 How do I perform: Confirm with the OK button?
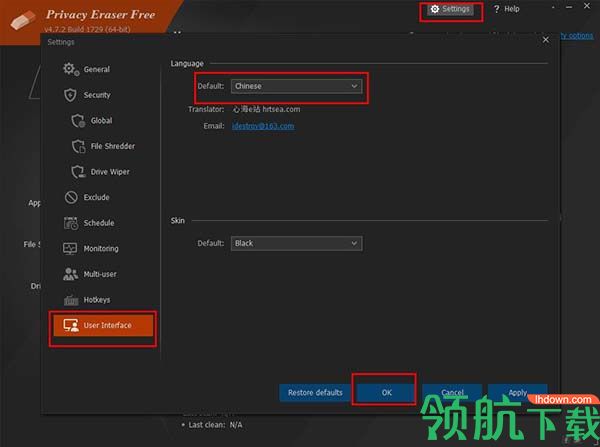[386, 393]
